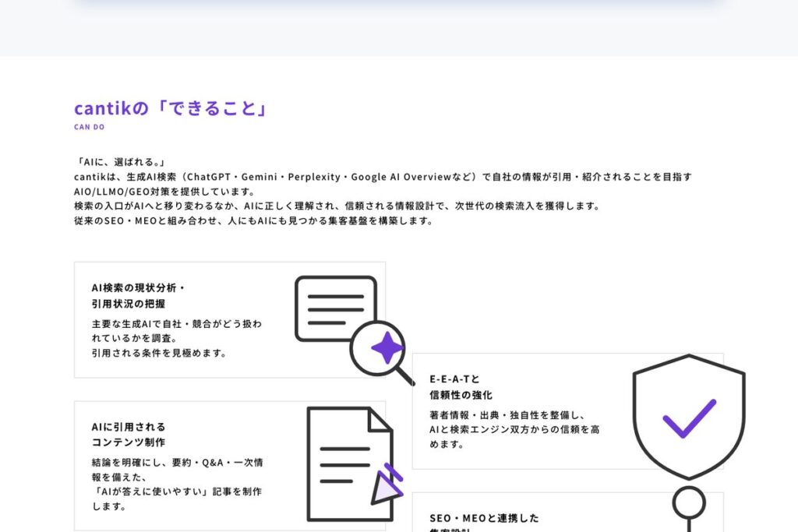Click the line starting 検索の入口がAIへと移り変わるなか
Image resolution: width=798 pixels, height=532 pixels.
pyautogui.click(x=337, y=206)
